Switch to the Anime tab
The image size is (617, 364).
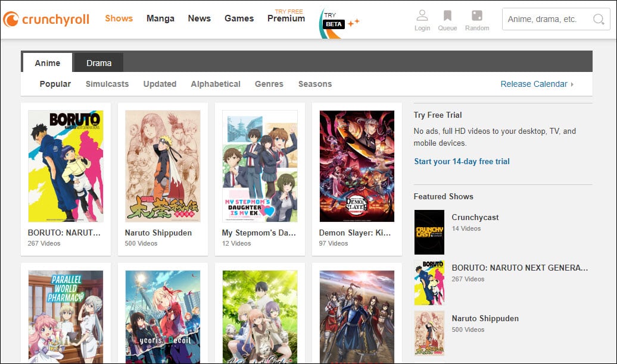coord(48,63)
